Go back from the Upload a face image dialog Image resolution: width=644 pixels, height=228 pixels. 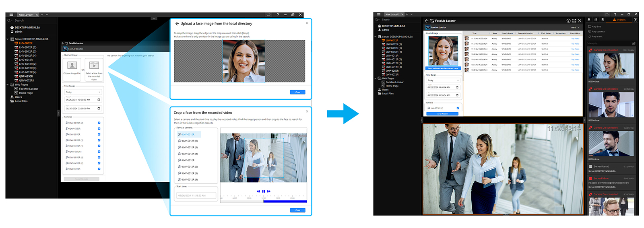[177, 24]
